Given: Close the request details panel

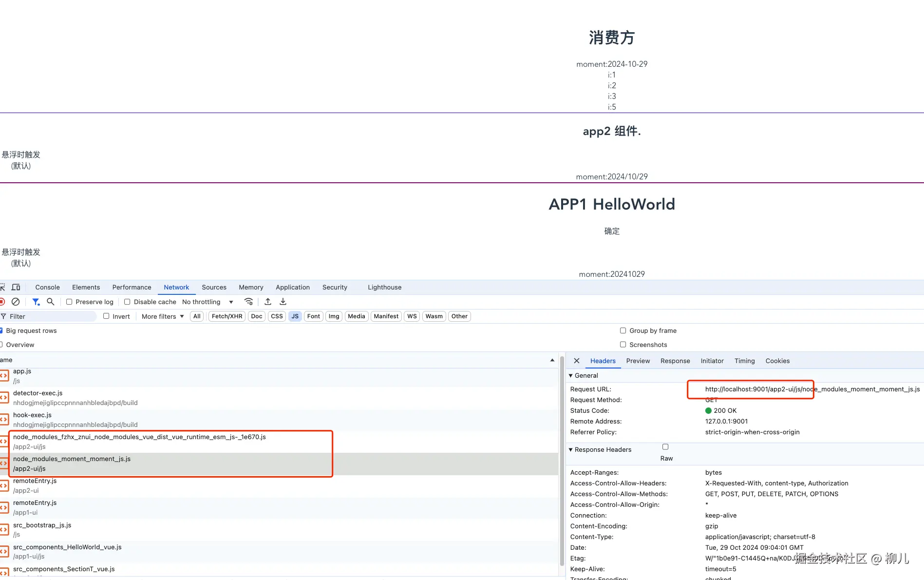Looking at the screenshot, I should tap(577, 361).
